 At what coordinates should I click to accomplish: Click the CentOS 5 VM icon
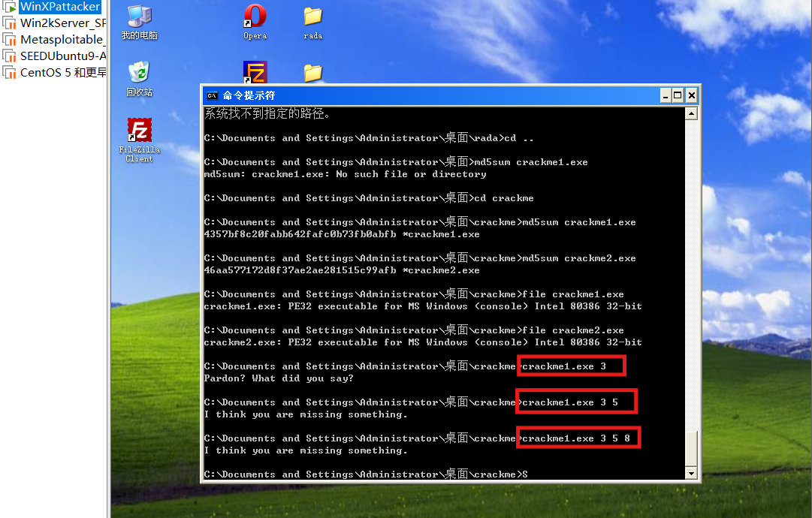(9, 73)
